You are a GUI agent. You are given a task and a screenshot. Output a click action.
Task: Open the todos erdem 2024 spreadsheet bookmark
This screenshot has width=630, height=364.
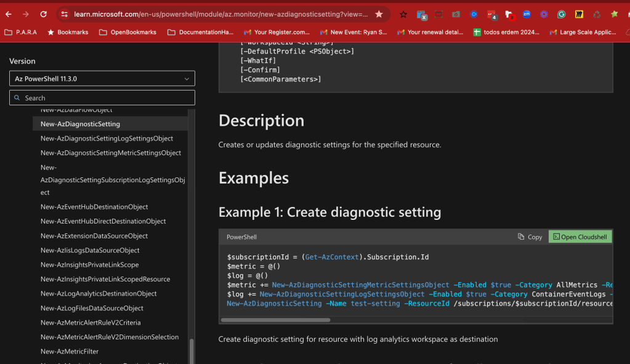tap(506, 32)
